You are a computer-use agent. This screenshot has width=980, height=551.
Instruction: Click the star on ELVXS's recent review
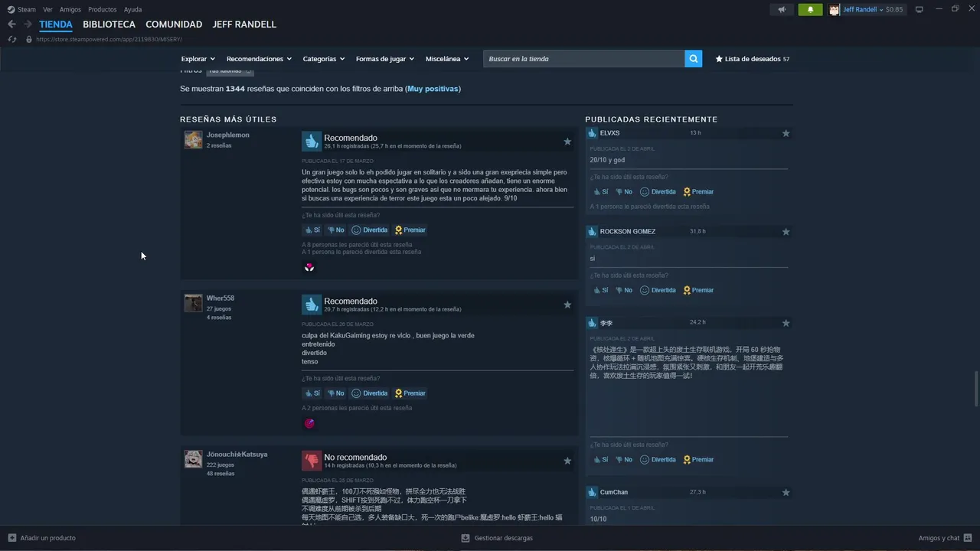click(x=786, y=133)
